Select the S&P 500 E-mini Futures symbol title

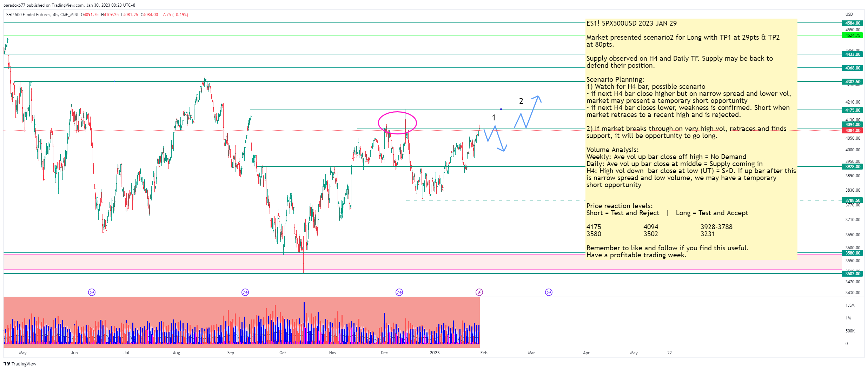[28, 15]
